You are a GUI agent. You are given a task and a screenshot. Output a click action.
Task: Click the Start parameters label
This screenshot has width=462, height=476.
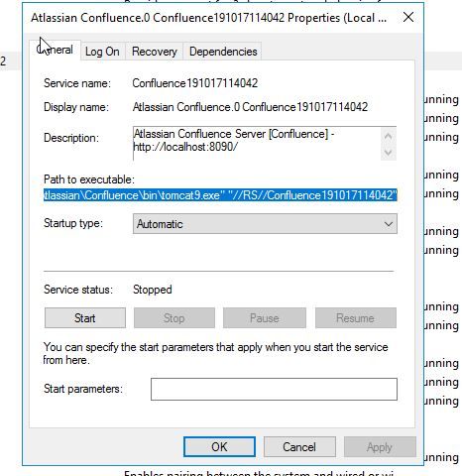[x=83, y=389]
